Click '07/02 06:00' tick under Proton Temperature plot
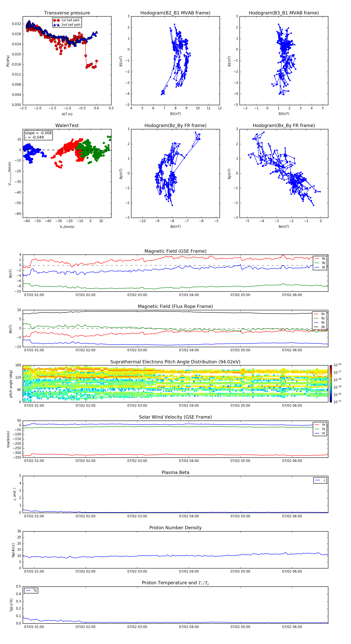 (292, 627)
